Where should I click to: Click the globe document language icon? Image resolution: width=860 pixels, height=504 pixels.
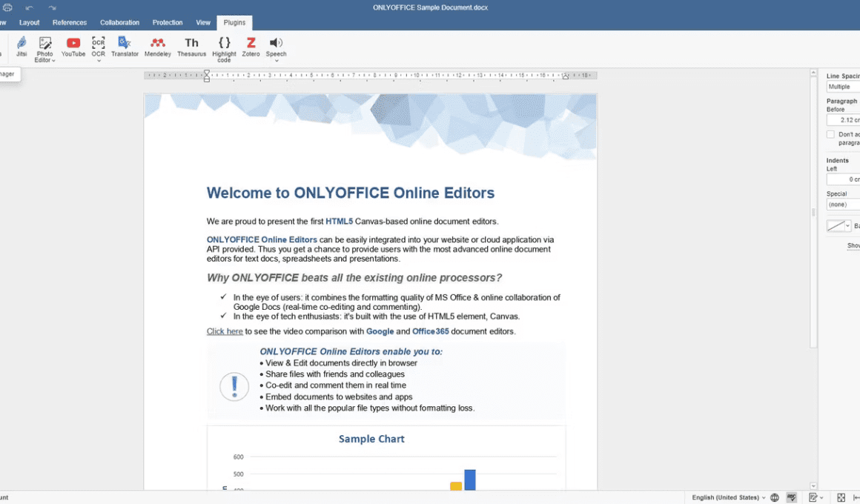click(x=775, y=497)
